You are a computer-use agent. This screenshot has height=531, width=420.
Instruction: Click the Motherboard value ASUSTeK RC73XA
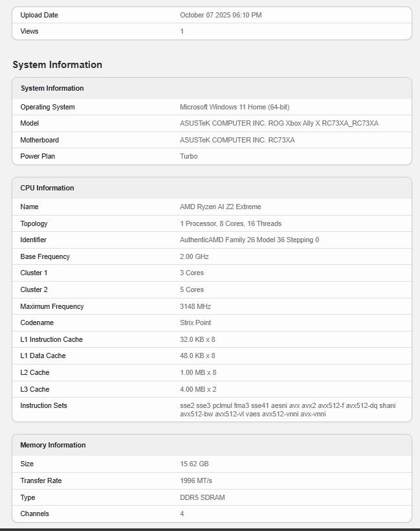237,140
